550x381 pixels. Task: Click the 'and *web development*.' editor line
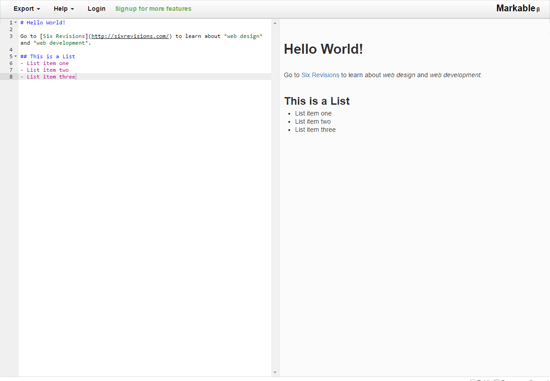coord(55,43)
